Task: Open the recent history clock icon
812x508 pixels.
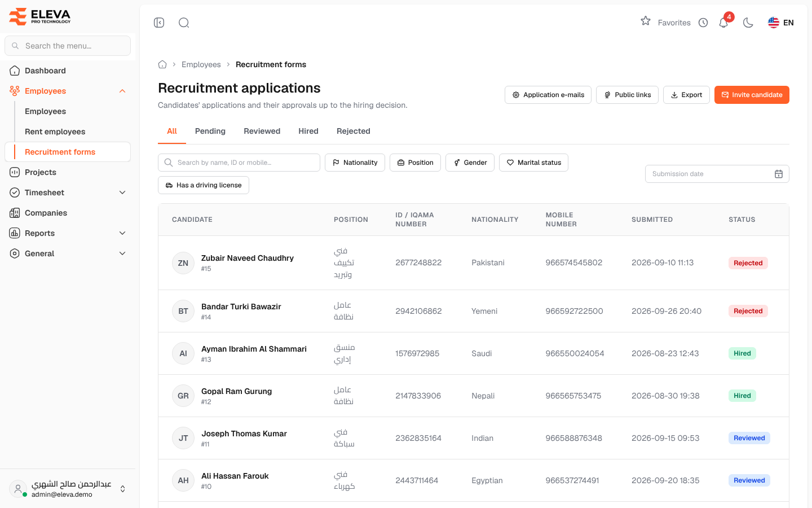Action: click(x=703, y=23)
